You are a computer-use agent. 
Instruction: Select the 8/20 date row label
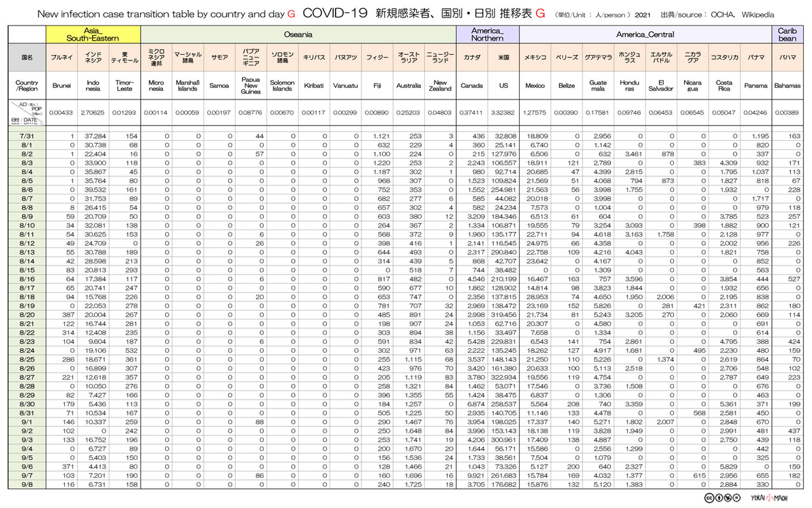pyautogui.click(x=27, y=314)
